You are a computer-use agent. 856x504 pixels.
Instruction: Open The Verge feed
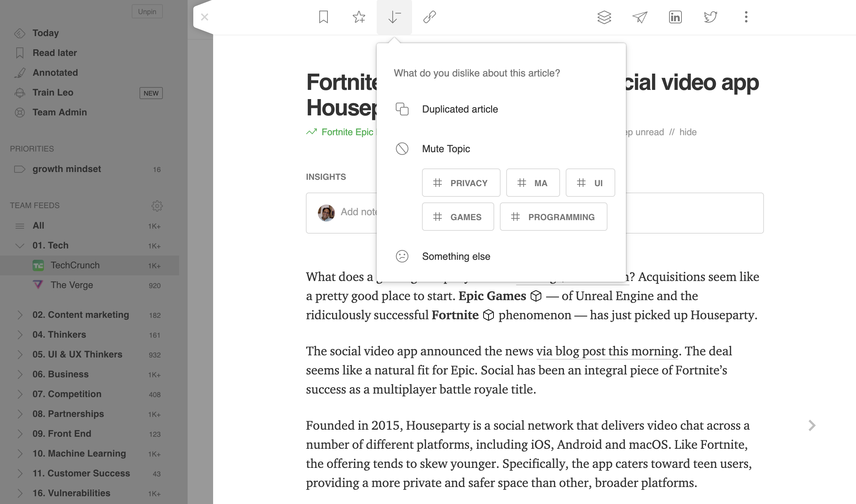tap(90, 285)
